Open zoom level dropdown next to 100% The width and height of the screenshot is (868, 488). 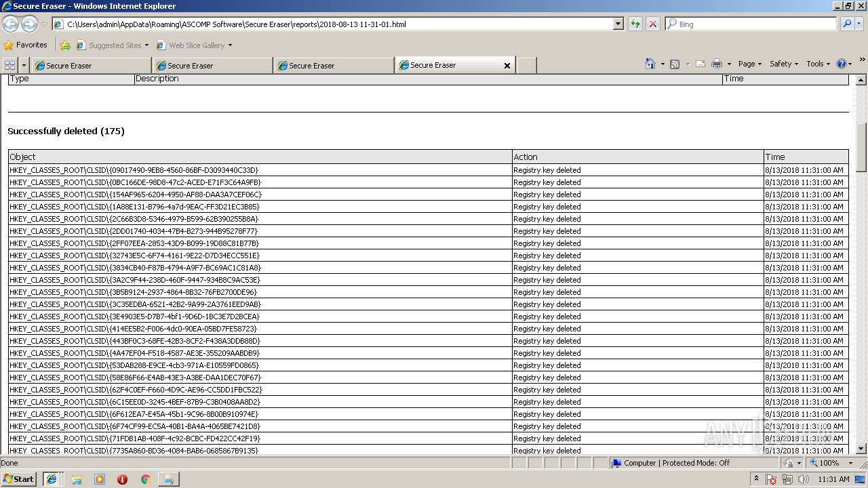850,463
